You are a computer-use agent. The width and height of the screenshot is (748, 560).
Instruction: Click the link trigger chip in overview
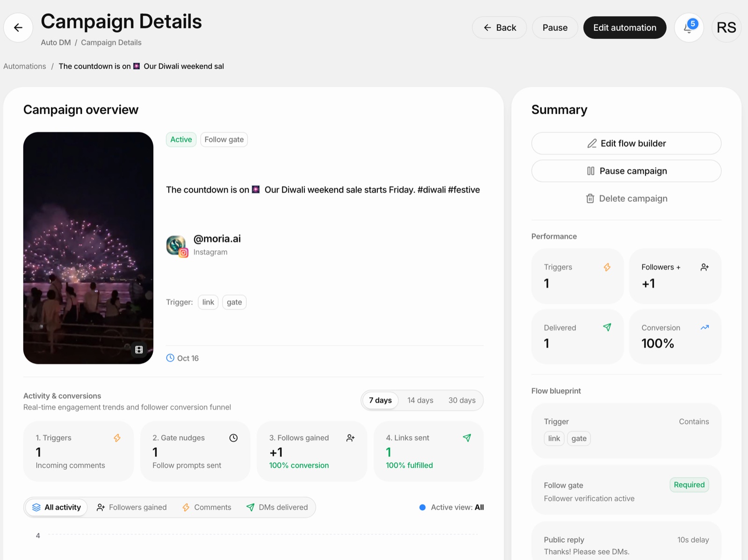pyautogui.click(x=208, y=302)
